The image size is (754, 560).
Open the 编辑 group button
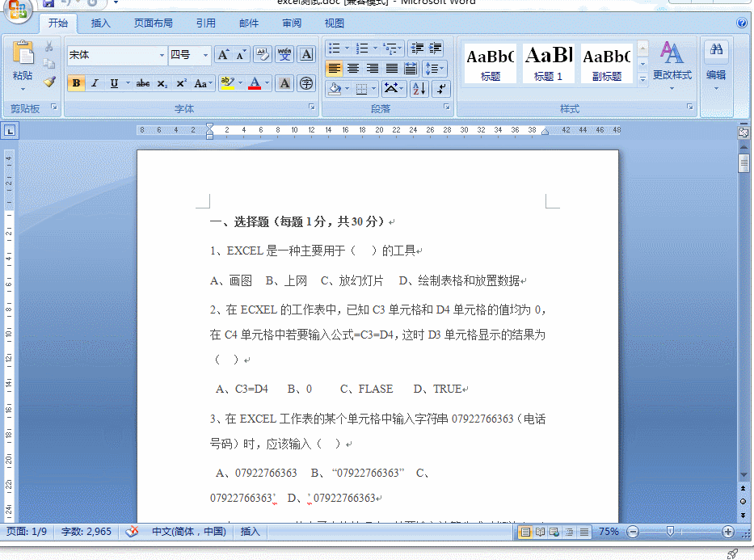pos(716,65)
